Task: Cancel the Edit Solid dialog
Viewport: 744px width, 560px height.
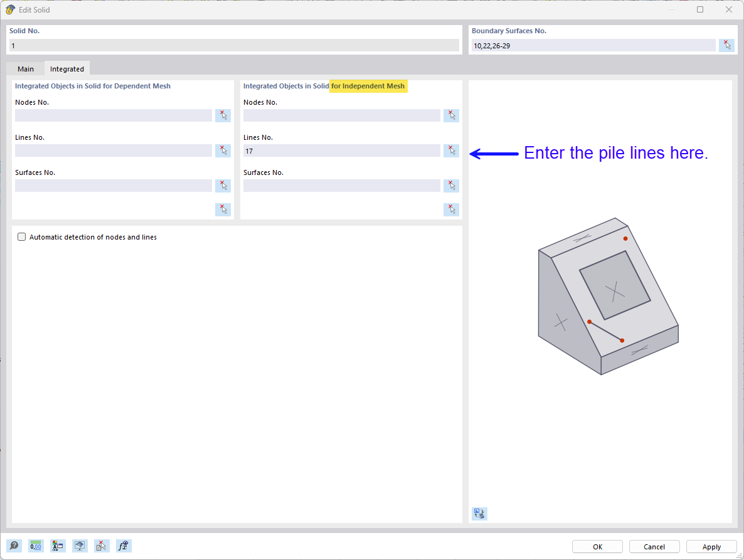Action: click(654, 546)
